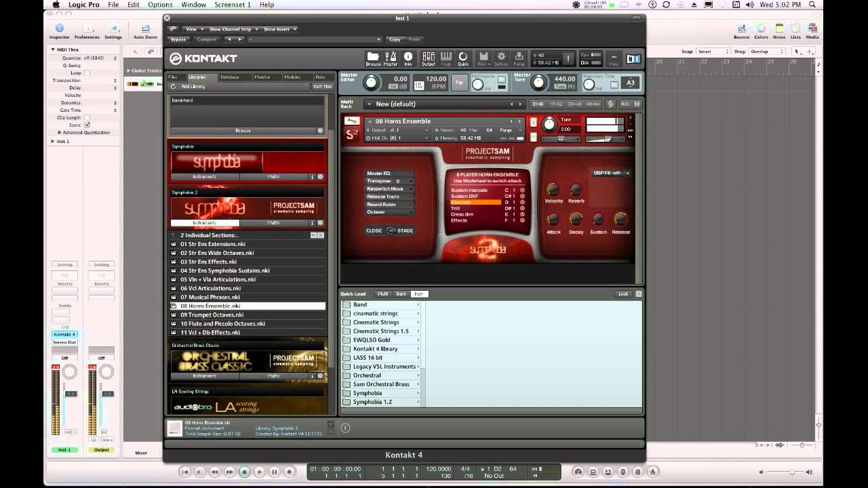Click Copy button in plugin header

(x=395, y=39)
